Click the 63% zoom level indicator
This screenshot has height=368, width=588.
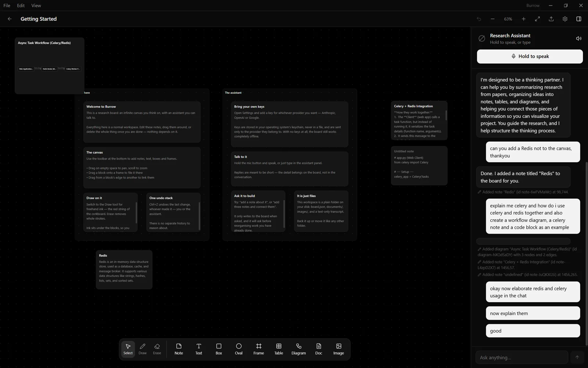(508, 19)
